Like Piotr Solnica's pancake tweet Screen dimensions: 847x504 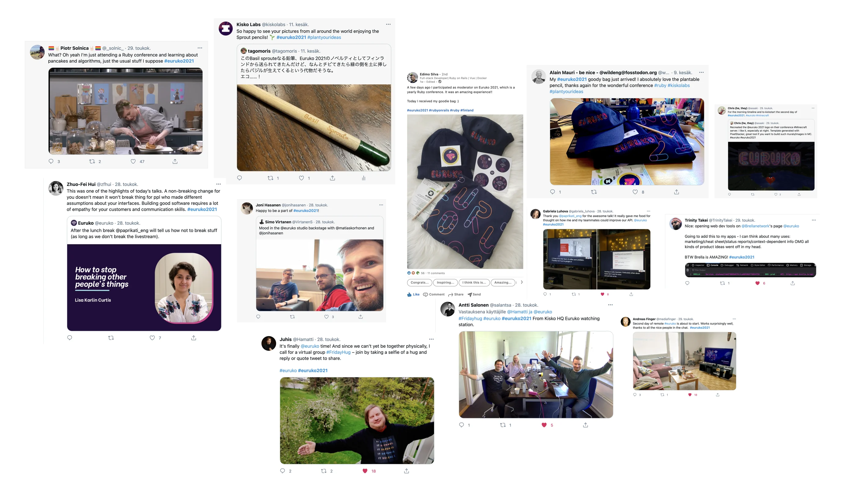(x=133, y=161)
